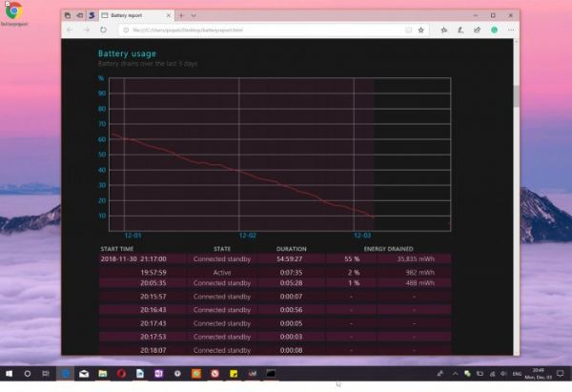Click the Battery usage heading
Screen dimensions: 572x392
[127, 53]
